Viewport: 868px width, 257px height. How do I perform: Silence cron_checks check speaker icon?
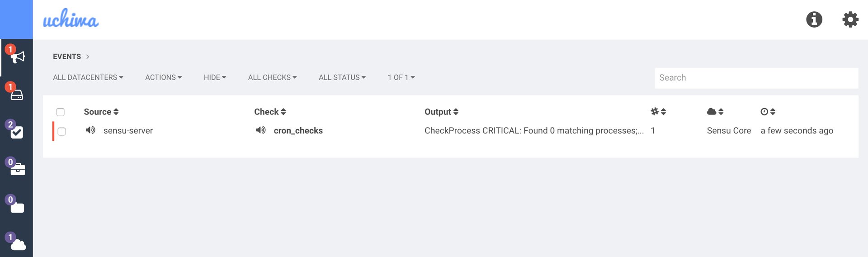261,130
